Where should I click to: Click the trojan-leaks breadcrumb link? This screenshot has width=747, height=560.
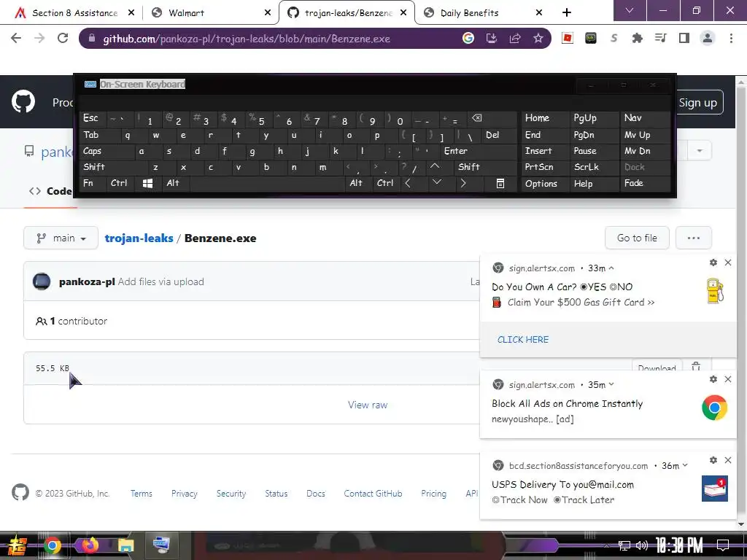(x=139, y=238)
